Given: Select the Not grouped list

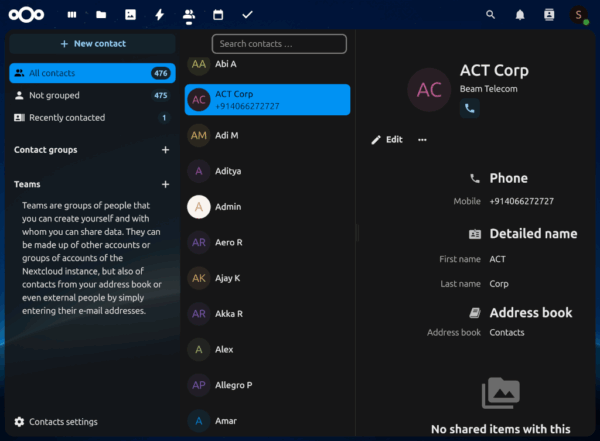Looking at the screenshot, I should (x=93, y=95).
